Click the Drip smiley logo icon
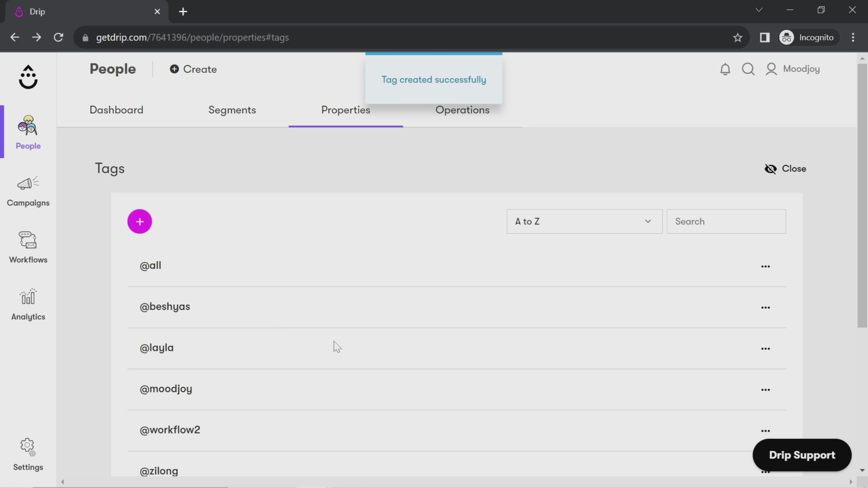 (x=28, y=78)
